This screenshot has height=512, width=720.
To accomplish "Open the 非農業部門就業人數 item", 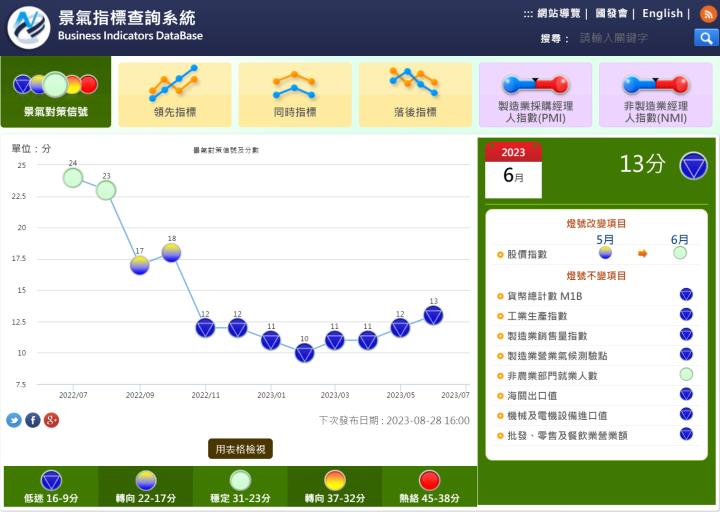I will 552,376.
